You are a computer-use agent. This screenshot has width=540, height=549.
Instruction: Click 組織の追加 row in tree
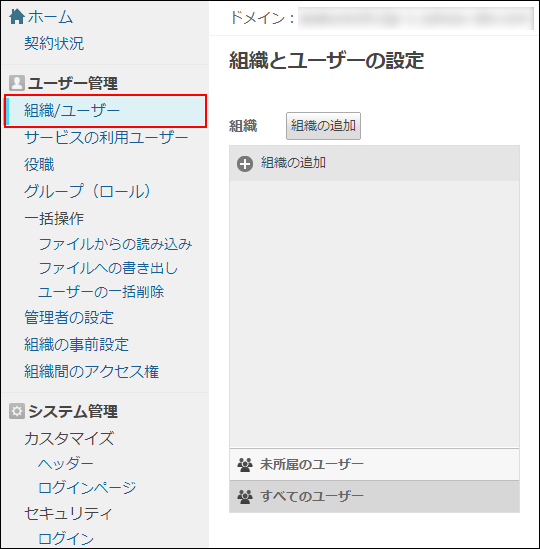click(374, 164)
